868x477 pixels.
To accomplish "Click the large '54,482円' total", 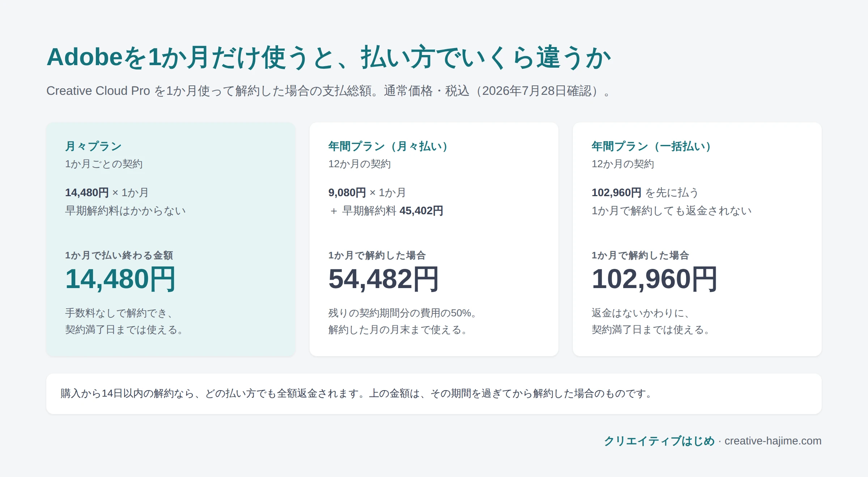I will 384,279.
